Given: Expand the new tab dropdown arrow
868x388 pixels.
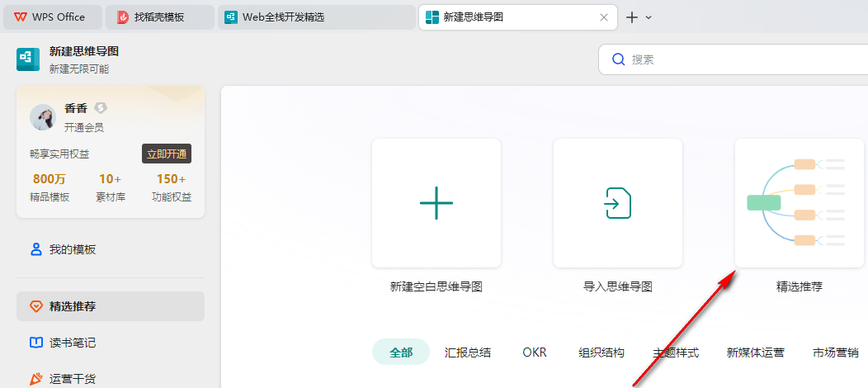Looking at the screenshot, I should 649,17.
